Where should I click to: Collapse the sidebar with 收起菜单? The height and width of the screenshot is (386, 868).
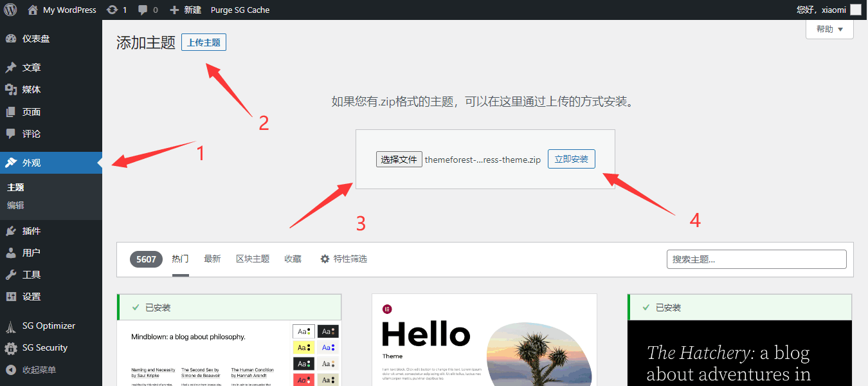coord(39,370)
